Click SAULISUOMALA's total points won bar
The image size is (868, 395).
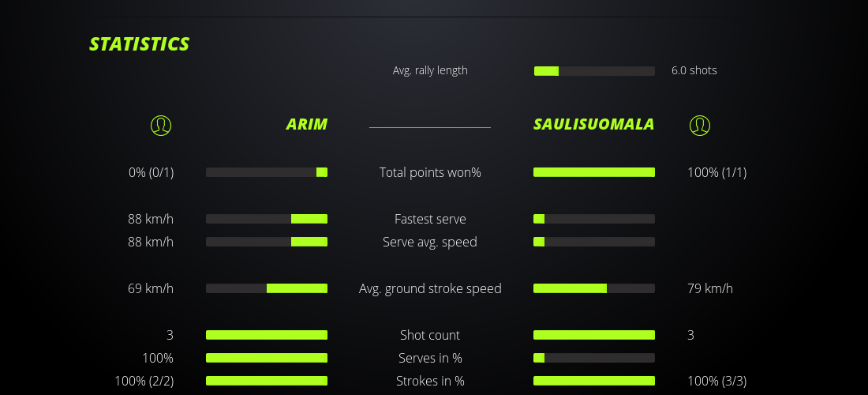(x=594, y=172)
